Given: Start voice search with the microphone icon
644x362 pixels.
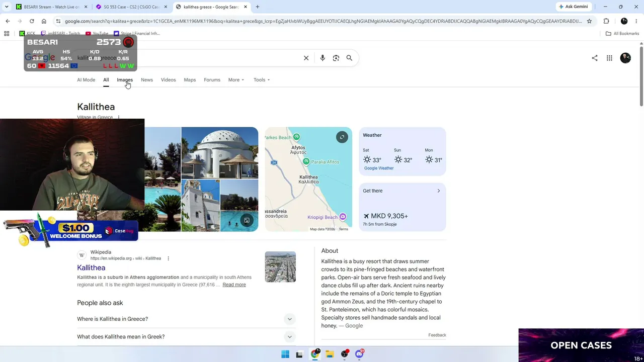Looking at the screenshot, I should click(x=323, y=58).
